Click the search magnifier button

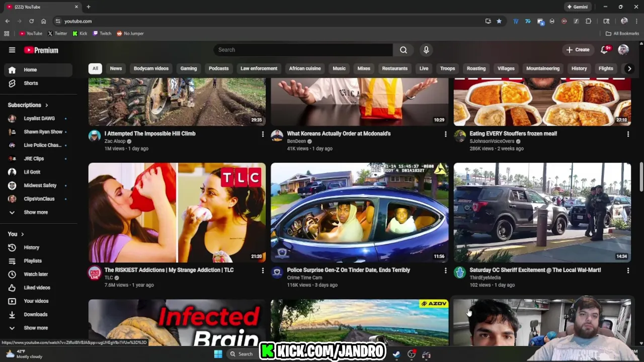click(x=404, y=50)
